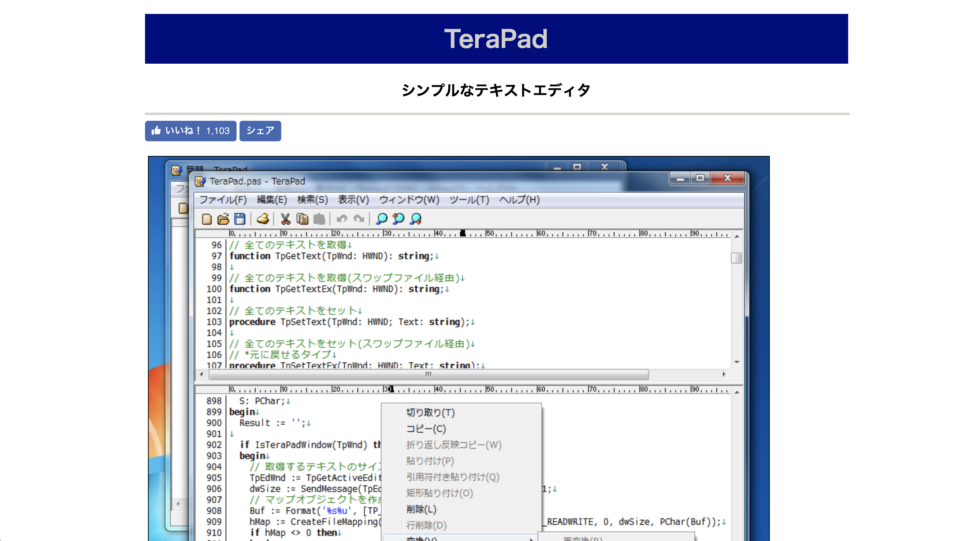Click the TeraPad.pas title bar app icon
Viewport: 980px width, 541px height.
tap(200, 181)
